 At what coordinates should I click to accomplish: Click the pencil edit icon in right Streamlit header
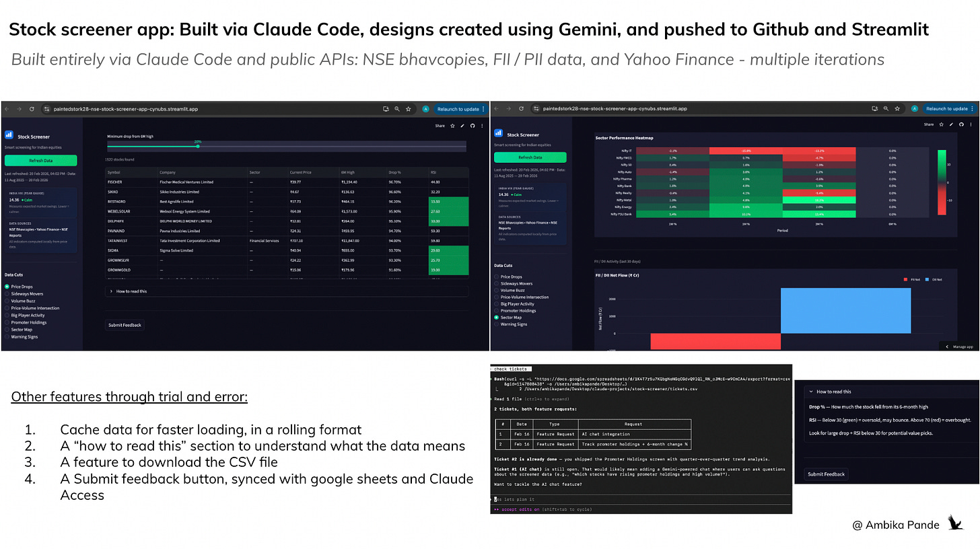coord(951,124)
